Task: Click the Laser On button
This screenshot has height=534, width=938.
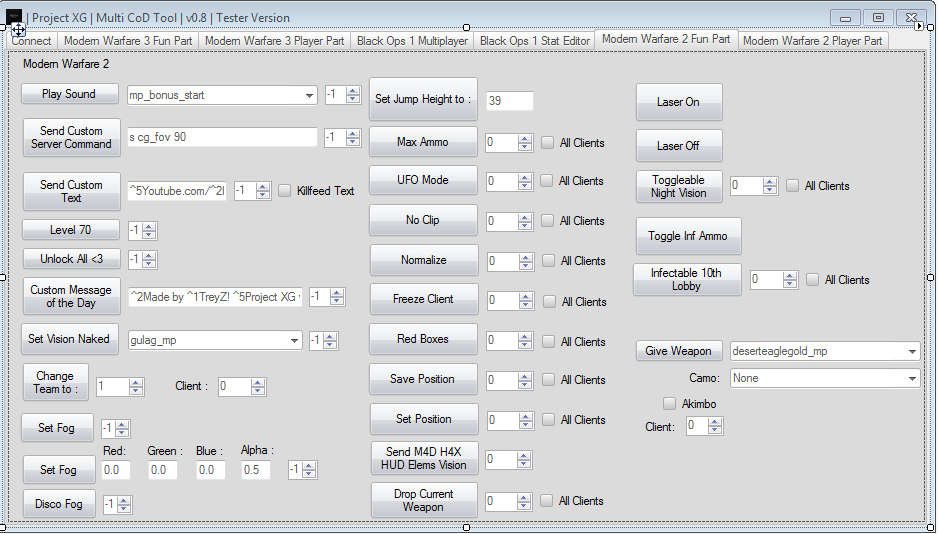Action: [x=678, y=102]
